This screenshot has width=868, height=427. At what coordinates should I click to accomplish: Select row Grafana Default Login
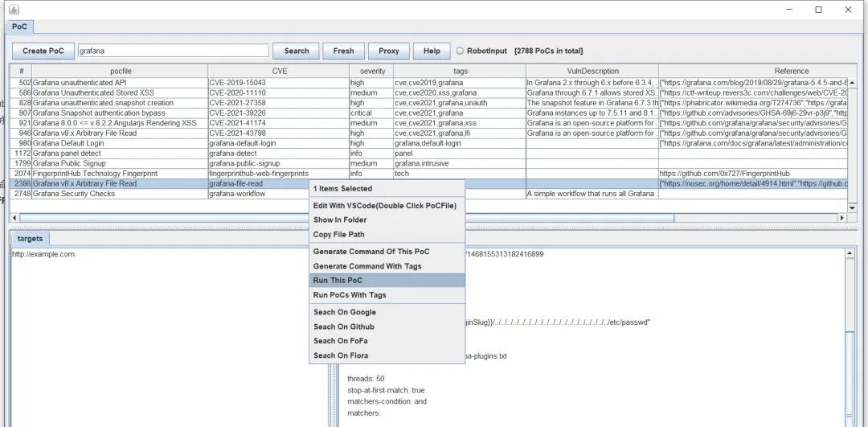tap(429, 143)
